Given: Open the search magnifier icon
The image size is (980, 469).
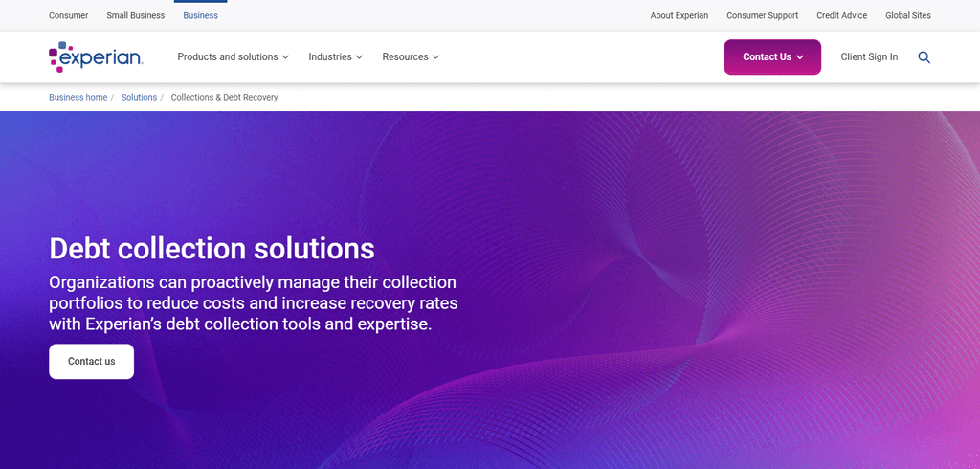Looking at the screenshot, I should click(924, 57).
